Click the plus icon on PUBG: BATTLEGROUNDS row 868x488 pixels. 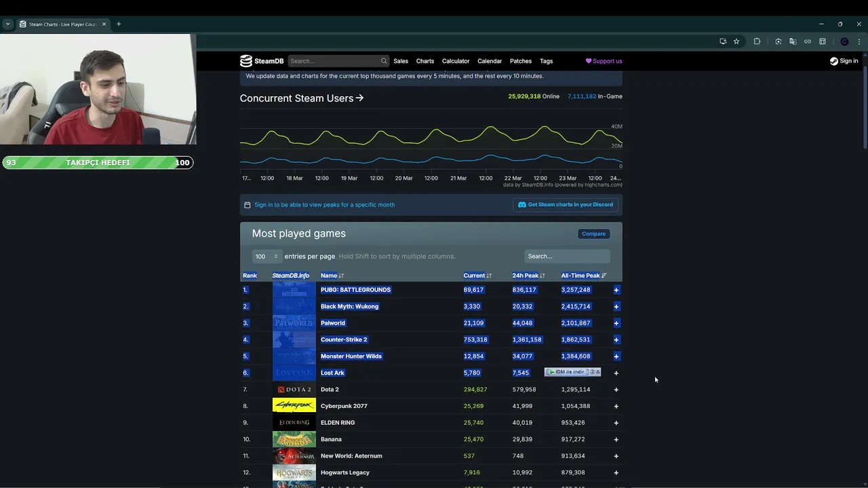click(x=616, y=290)
